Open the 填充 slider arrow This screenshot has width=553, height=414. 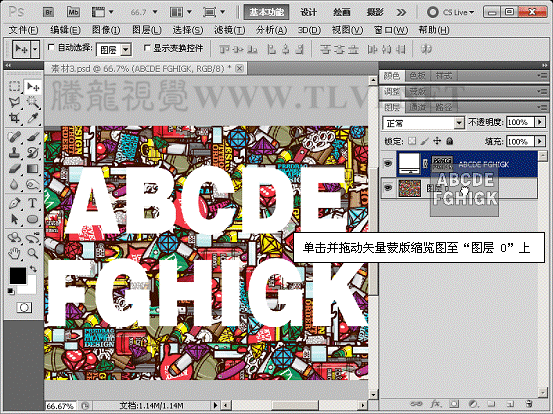click(540, 141)
